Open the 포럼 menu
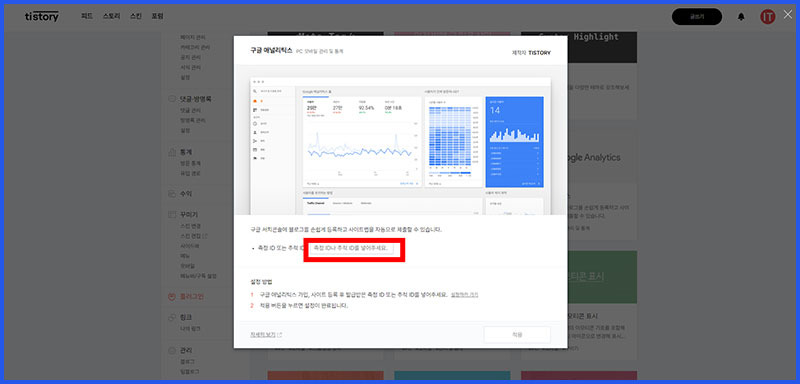The image size is (800, 384). pyautogui.click(x=157, y=16)
